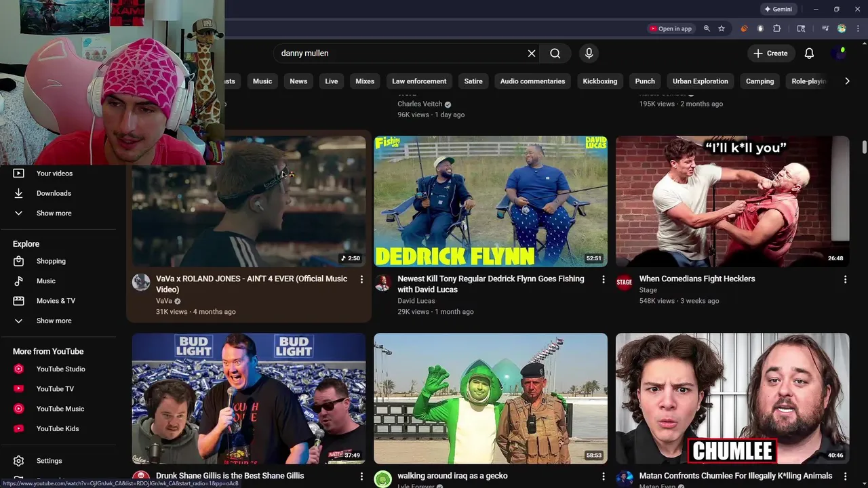Play the Drunk Shane Gillis Bud Light thumbnail
The height and width of the screenshot is (488, 868).
coord(249,399)
